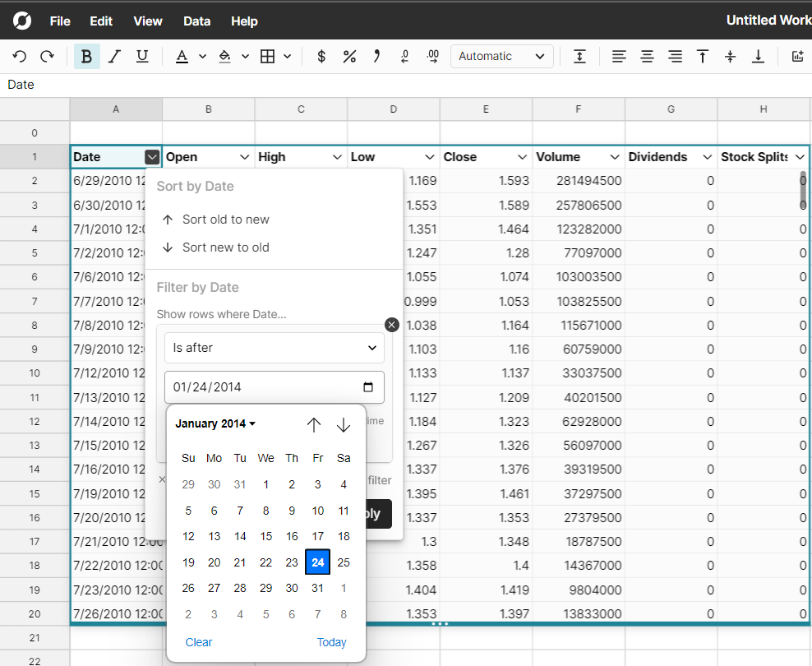This screenshot has height=666, width=812.
Task: Align text to the right
Action: click(x=675, y=56)
